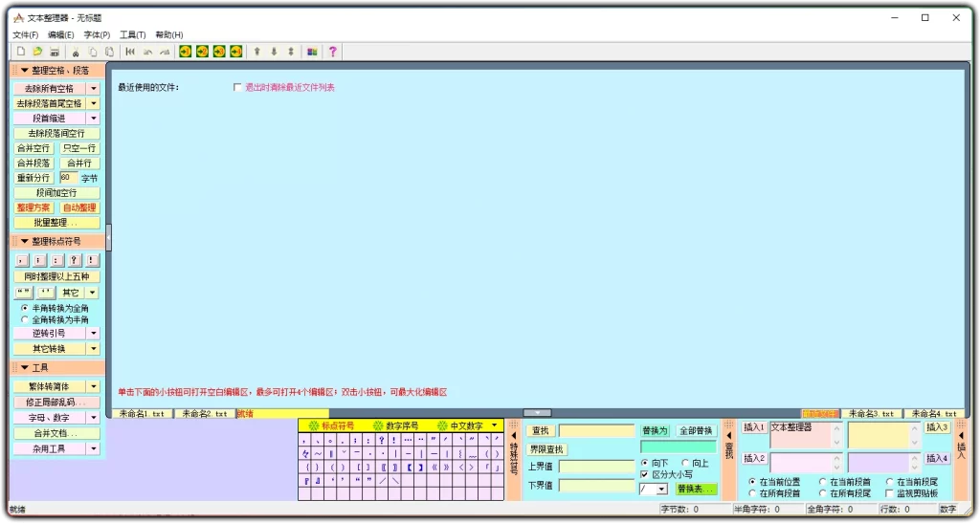
Task: Click the redo arrow toolbar icon
Action: point(165,52)
